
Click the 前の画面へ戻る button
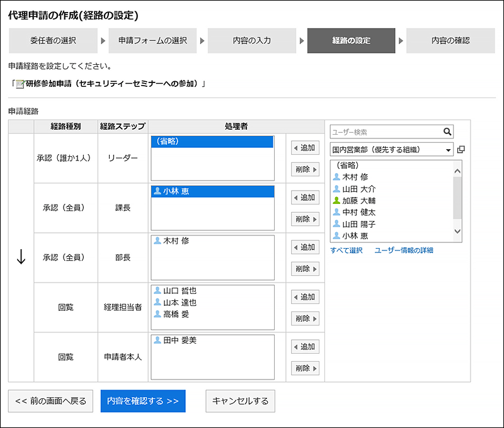click(50, 401)
